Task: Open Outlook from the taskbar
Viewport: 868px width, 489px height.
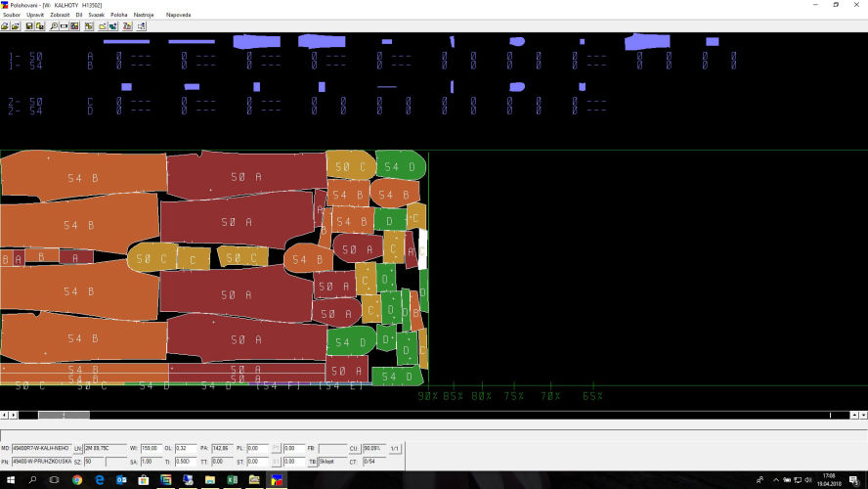Action: [122, 480]
